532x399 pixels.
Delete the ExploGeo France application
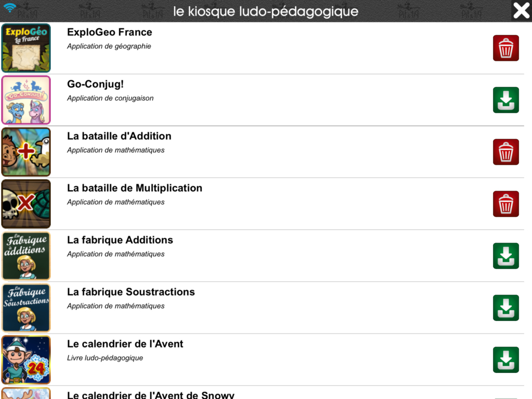coord(506,48)
